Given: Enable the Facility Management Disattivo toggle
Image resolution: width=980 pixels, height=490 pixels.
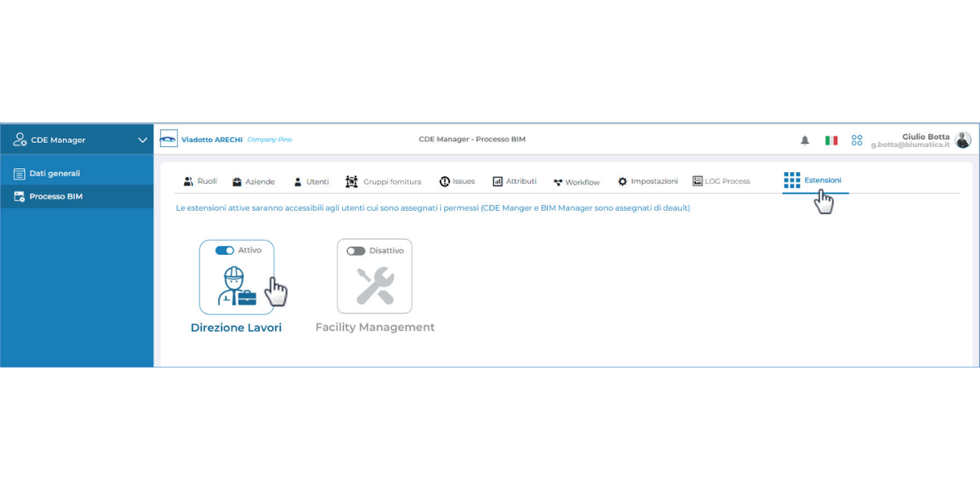Looking at the screenshot, I should (x=356, y=251).
